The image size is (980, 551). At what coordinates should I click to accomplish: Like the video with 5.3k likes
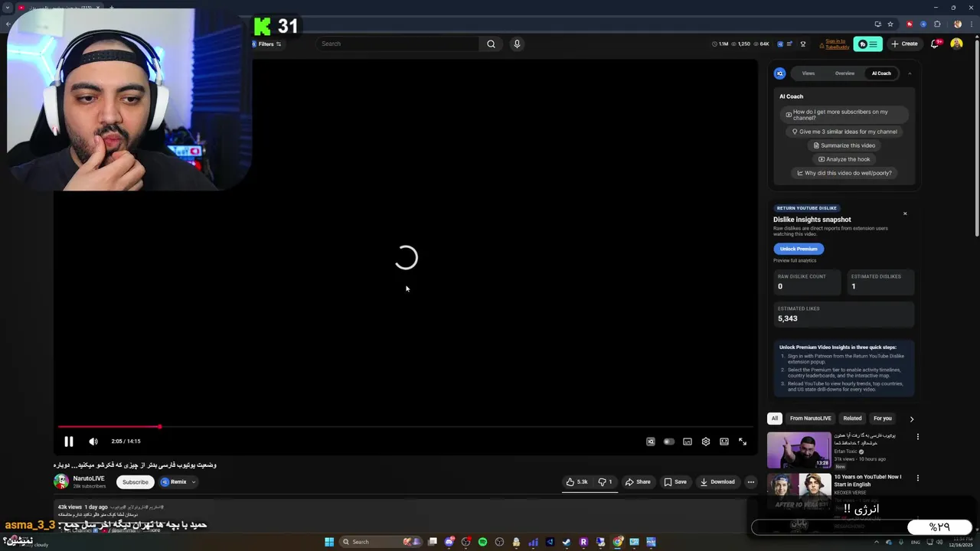click(x=577, y=482)
